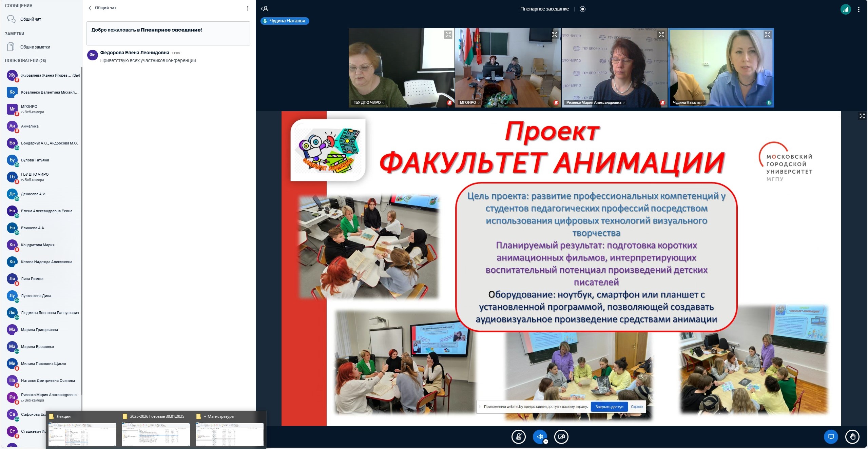The height and width of the screenshot is (449, 868).
Task: Hide the users list panel icon
Action: (x=265, y=9)
